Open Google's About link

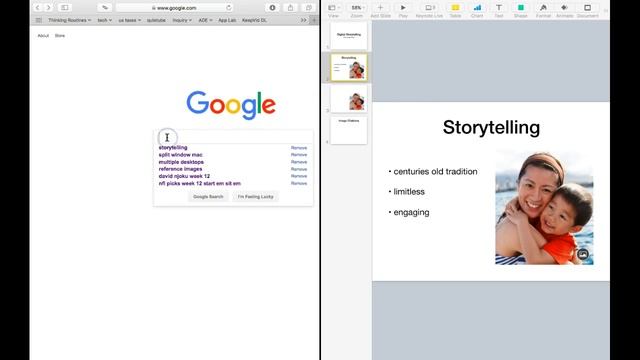click(x=43, y=36)
